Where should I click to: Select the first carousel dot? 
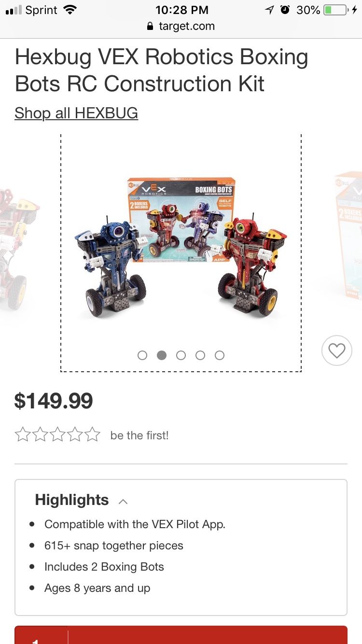pos(142,355)
